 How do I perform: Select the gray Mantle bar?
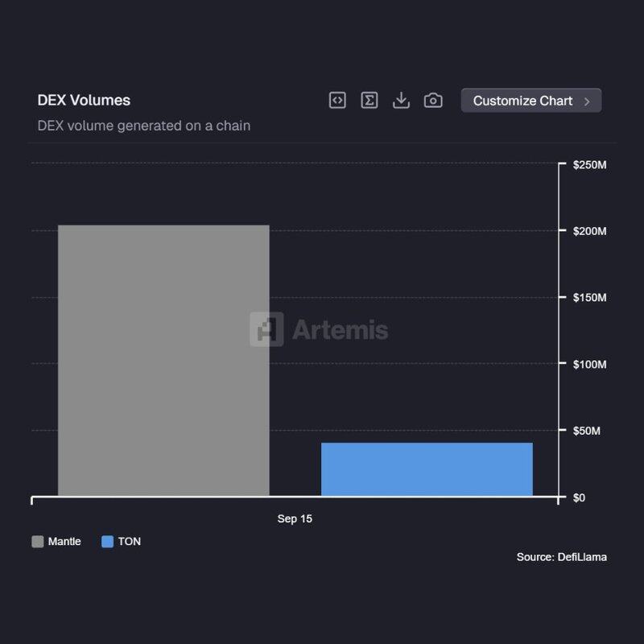click(163, 361)
